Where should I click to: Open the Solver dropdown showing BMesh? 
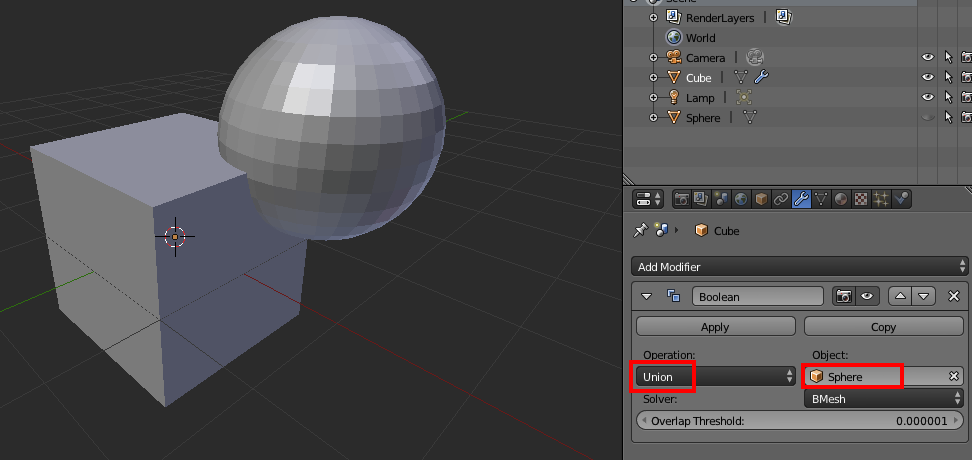[883, 399]
